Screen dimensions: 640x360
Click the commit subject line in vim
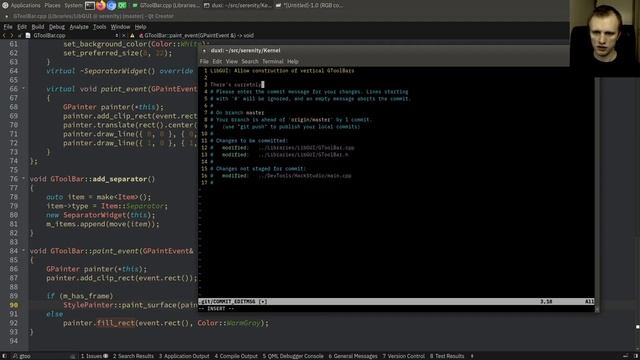pos(282,71)
